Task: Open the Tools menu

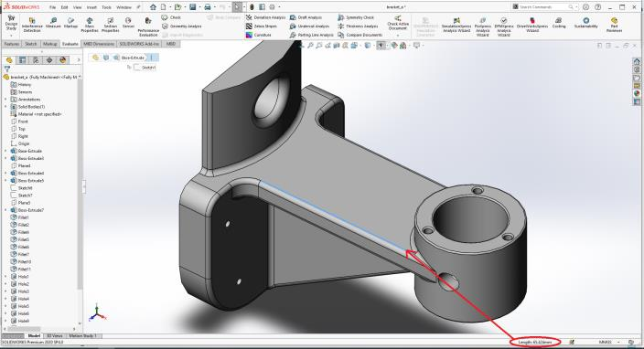Action: tap(106, 7)
